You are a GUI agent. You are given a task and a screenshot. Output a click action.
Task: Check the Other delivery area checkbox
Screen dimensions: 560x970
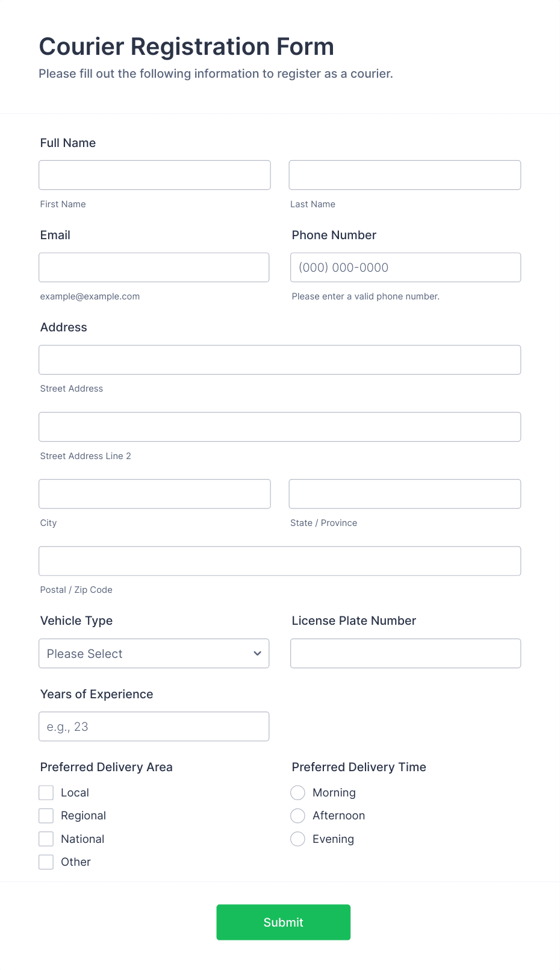[x=46, y=862]
